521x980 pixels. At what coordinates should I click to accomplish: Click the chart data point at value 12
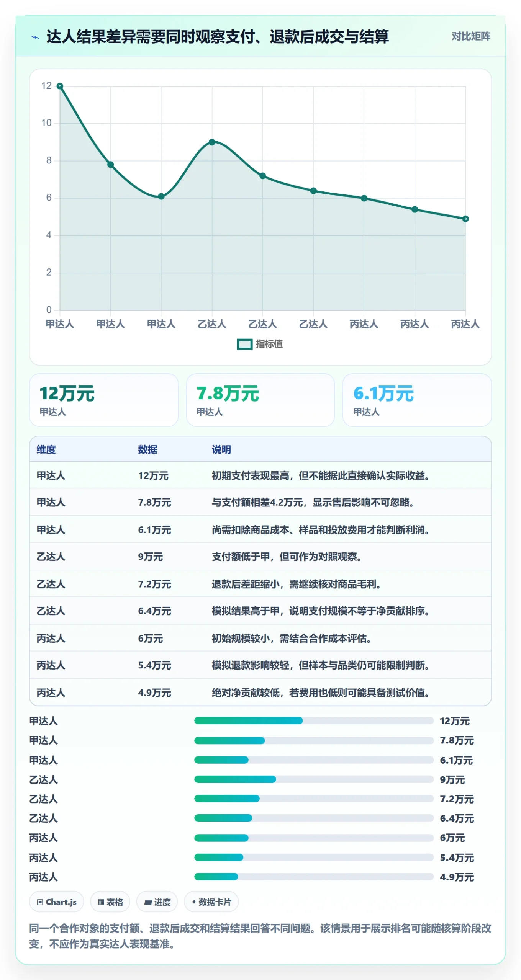(60, 86)
